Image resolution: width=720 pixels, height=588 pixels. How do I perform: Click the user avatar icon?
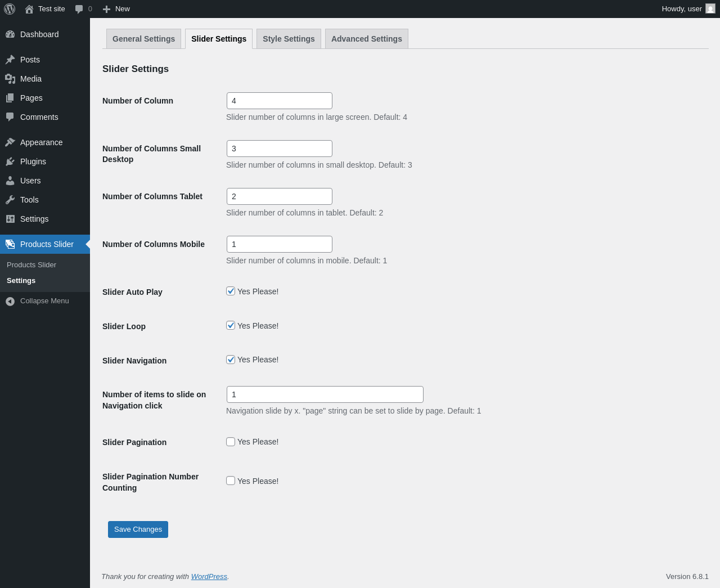(x=710, y=8)
